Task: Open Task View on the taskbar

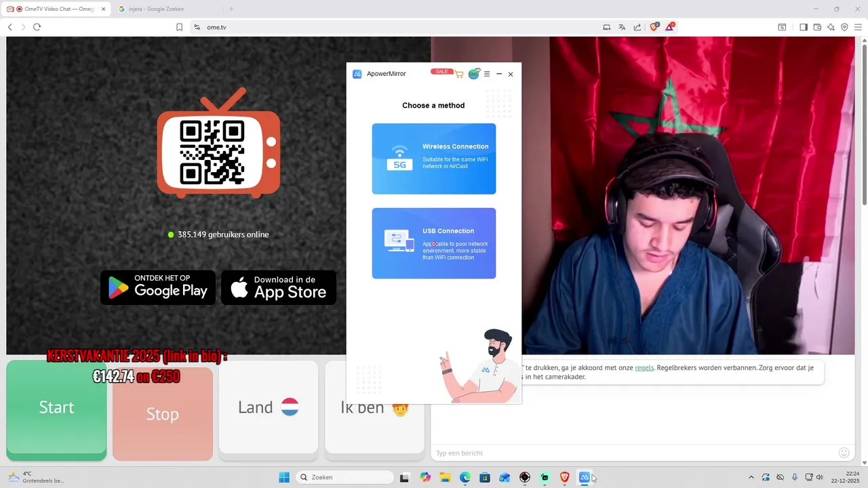Action: click(x=404, y=477)
